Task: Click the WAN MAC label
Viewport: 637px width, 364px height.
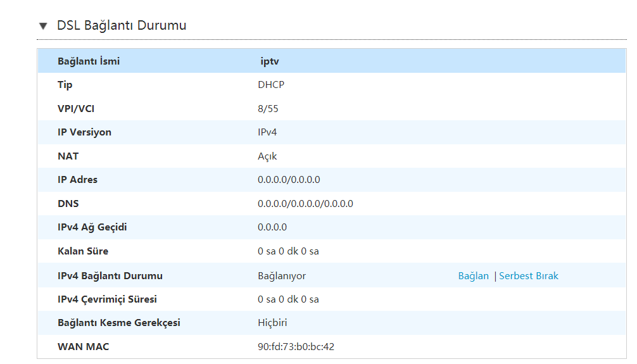Action: click(84, 346)
